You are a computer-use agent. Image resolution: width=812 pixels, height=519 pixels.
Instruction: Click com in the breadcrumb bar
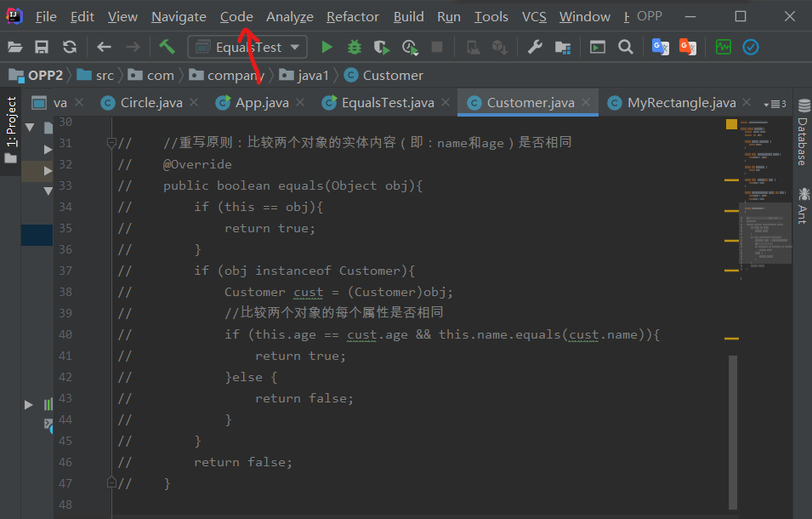[x=151, y=76]
